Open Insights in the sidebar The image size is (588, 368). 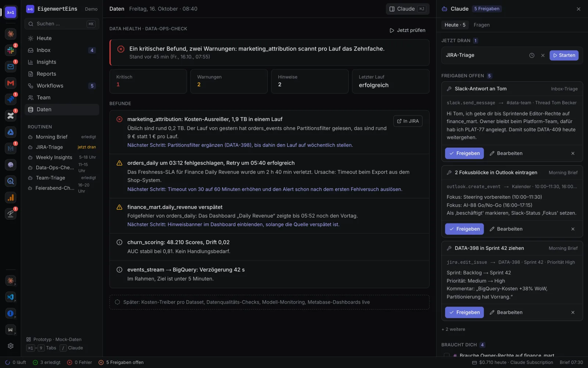[62, 62]
